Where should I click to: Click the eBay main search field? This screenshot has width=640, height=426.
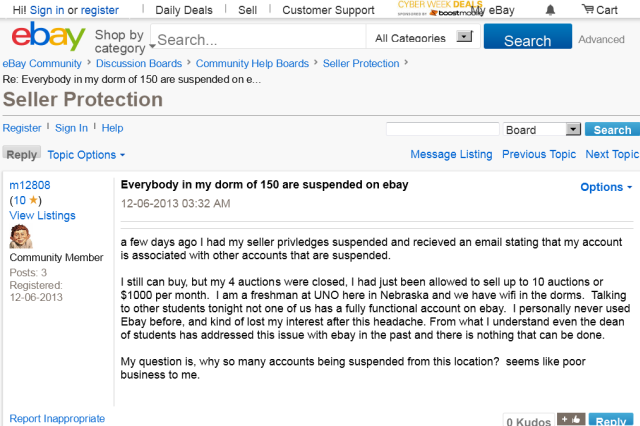tap(260, 40)
